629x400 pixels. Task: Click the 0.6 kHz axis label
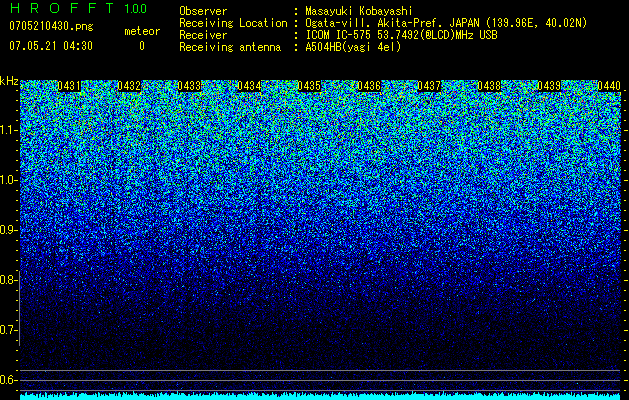pyautogui.click(x=8, y=380)
